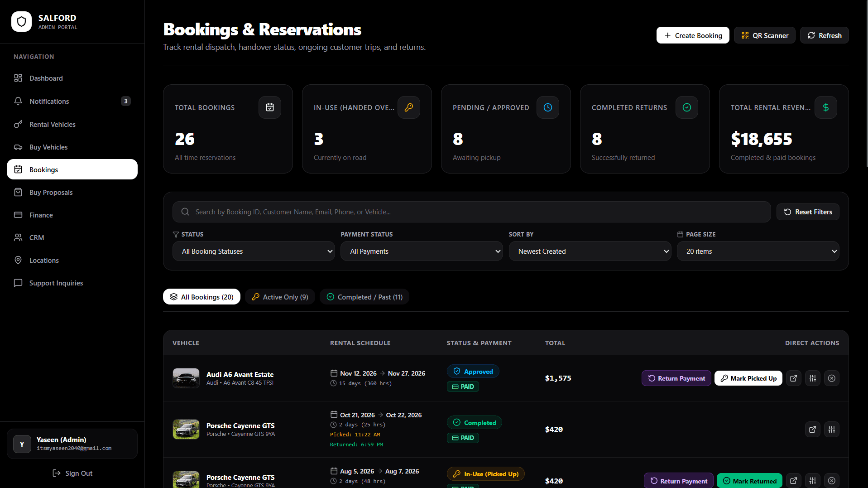Click the Audi A6 Avant Estate thumbnail
This screenshot has width=868, height=488.
pos(186,378)
